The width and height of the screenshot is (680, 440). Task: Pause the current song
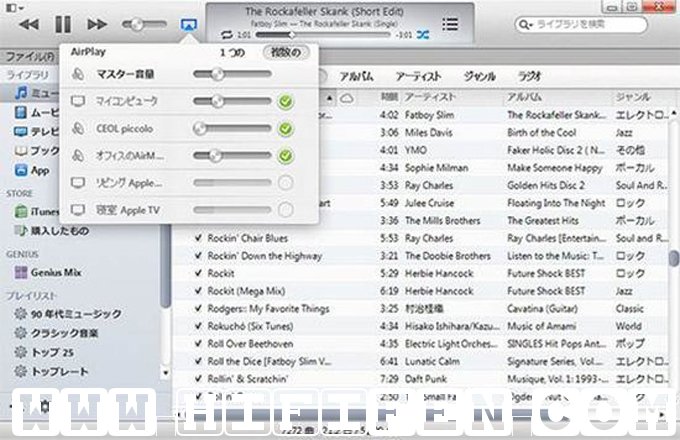coord(63,25)
